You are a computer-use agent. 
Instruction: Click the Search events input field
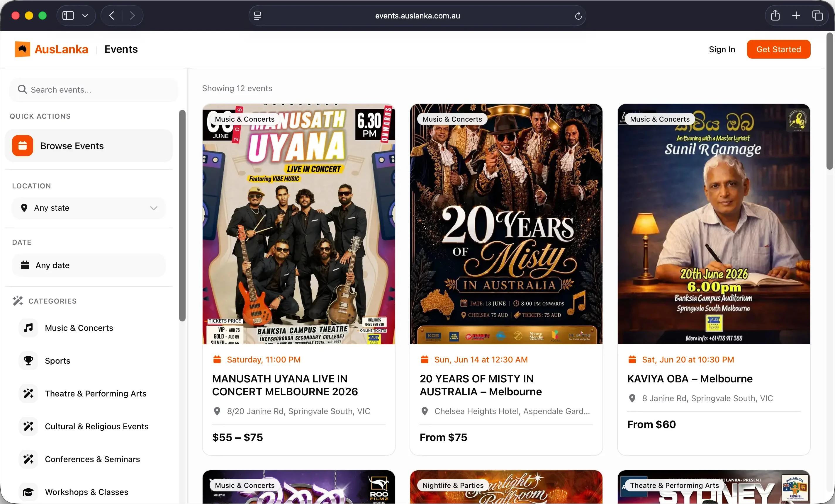(94, 90)
